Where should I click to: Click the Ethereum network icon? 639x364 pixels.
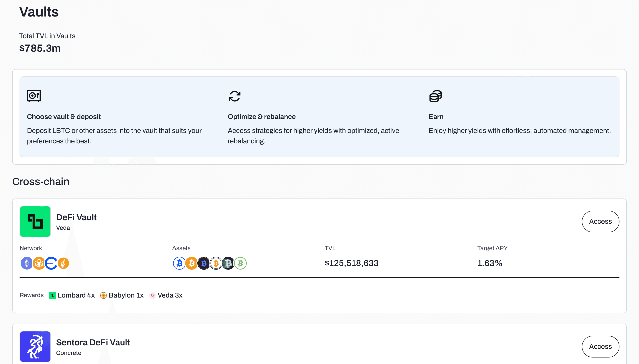point(27,263)
